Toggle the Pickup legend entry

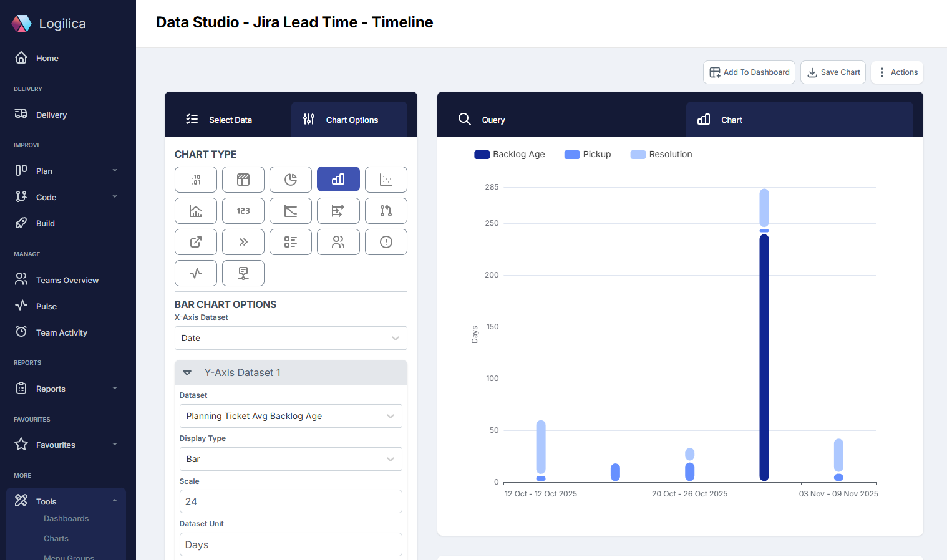(x=587, y=154)
